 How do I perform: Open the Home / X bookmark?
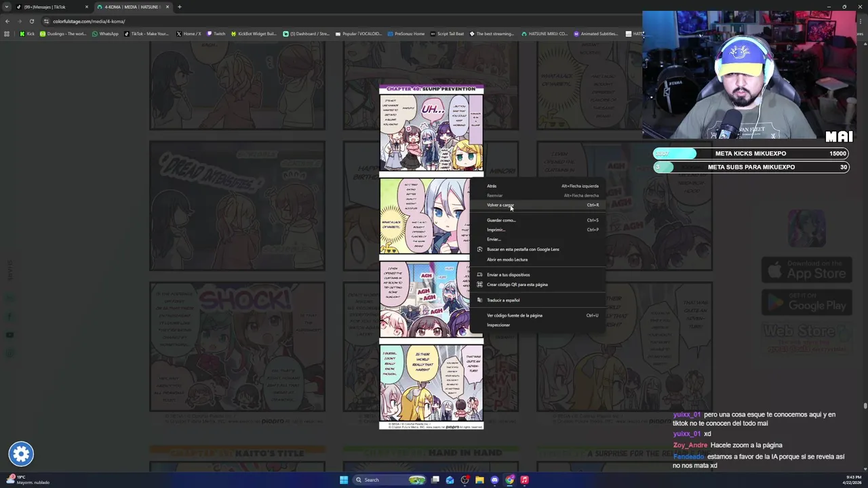(x=188, y=34)
